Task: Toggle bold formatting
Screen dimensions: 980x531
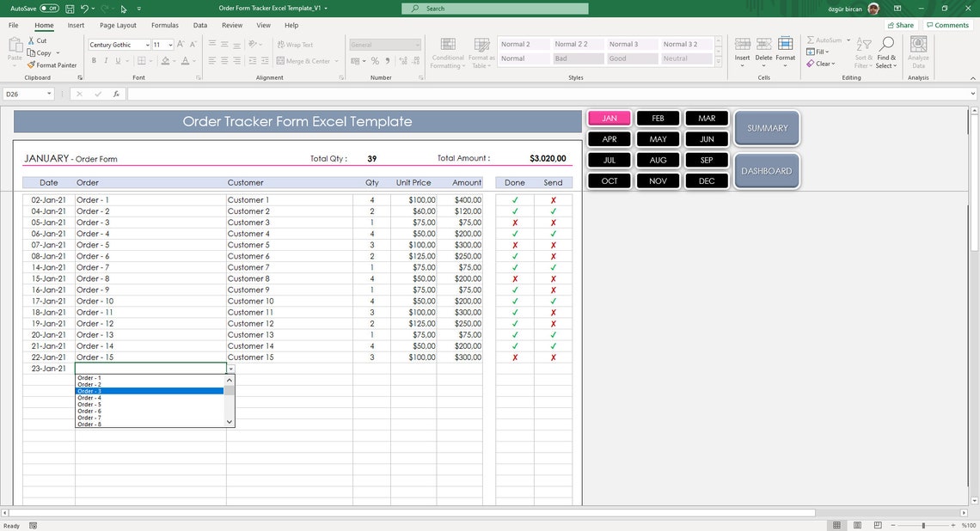Action: 95,60
